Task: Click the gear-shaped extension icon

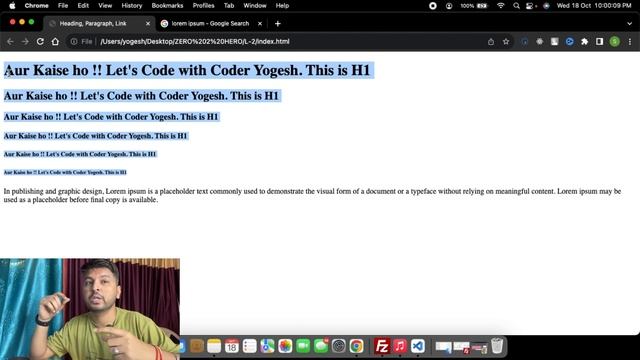Action: [x=540, y=42]
